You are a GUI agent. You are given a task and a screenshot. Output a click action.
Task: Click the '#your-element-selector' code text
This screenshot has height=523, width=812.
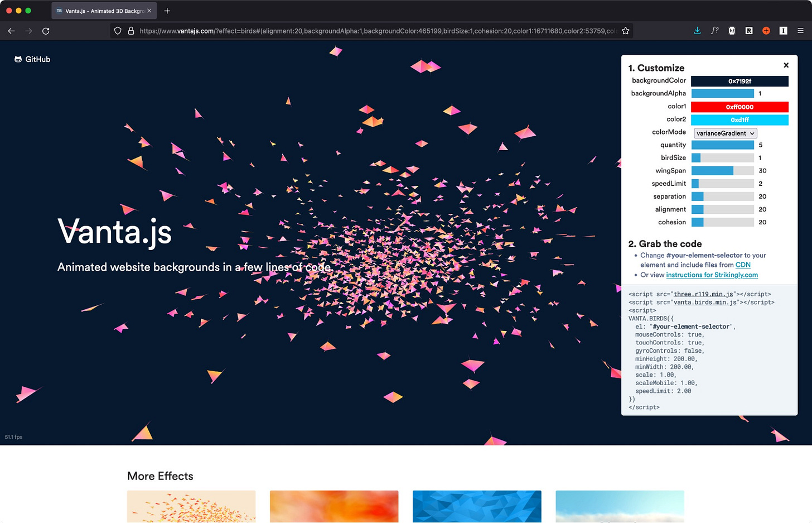pos(691,327)
